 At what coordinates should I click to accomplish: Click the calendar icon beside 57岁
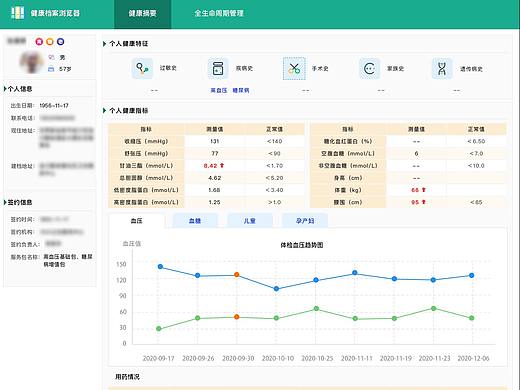coord(51,69)
